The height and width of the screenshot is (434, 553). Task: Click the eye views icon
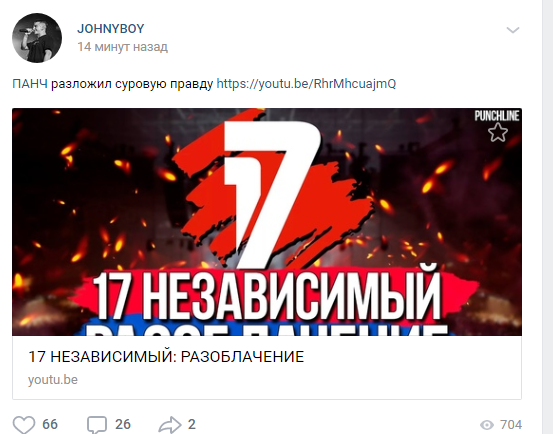click(x=487, y=425)
